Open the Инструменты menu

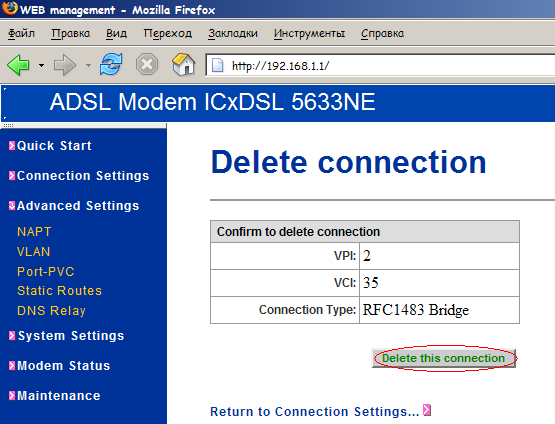point(309,33)
